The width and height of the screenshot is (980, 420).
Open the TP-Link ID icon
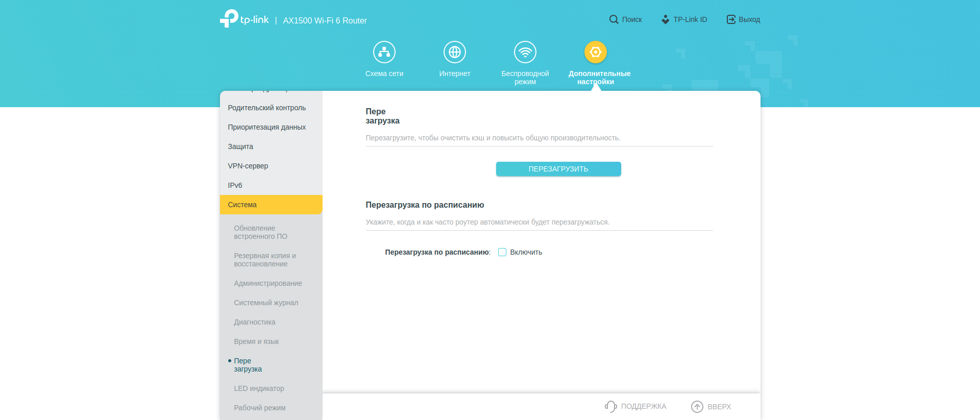tap(665, 19)
